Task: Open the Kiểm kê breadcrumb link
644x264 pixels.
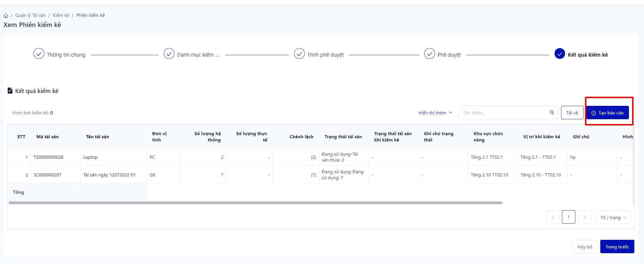Action: click(61, 15)
